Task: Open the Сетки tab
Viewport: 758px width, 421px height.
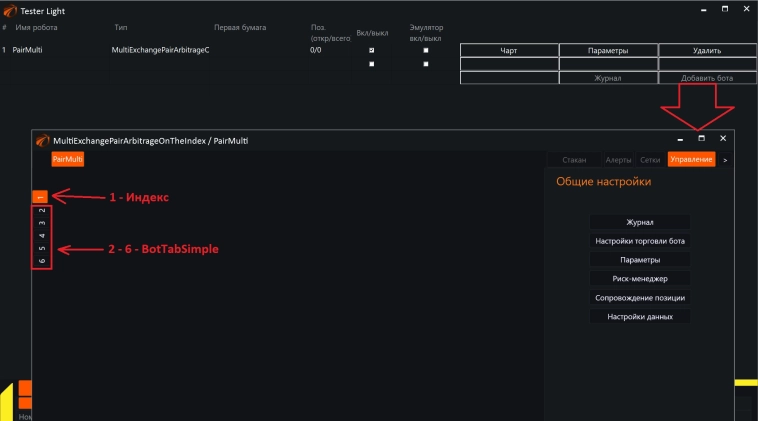Action: pyautogui.click(x=650, y=160)
